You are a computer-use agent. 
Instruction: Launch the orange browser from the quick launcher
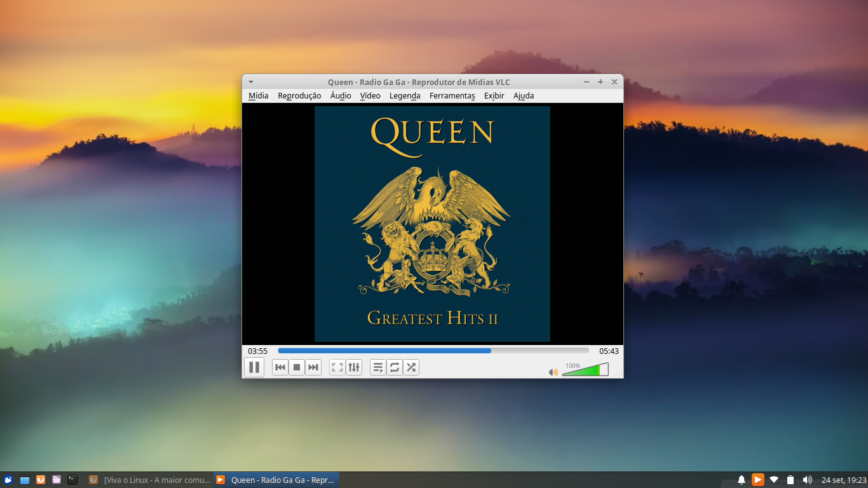point(41,480)
